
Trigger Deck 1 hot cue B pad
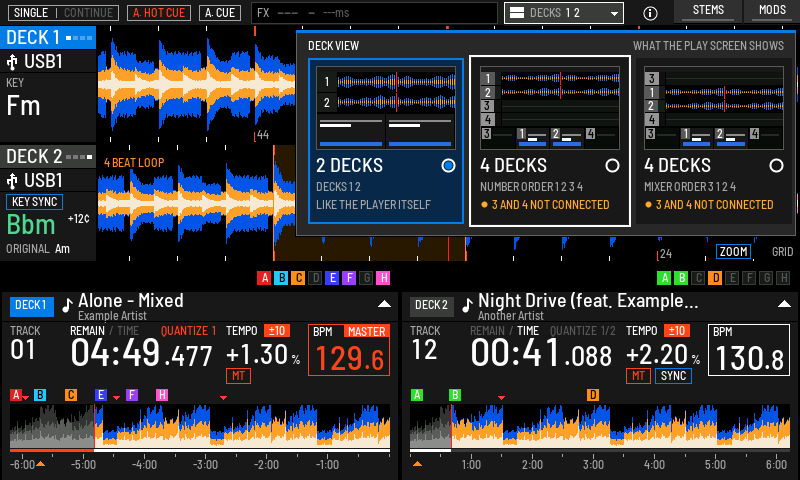[x=281, y=278]
